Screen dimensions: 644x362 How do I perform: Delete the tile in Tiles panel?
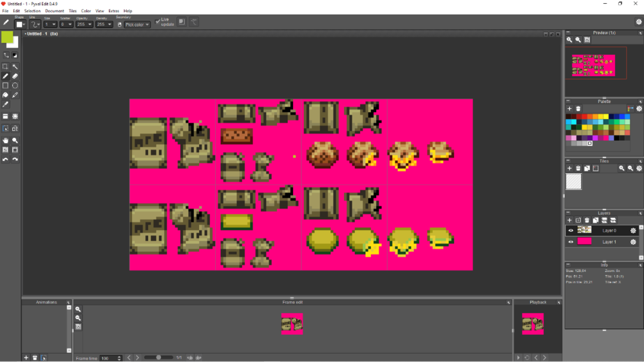(578, 169)
